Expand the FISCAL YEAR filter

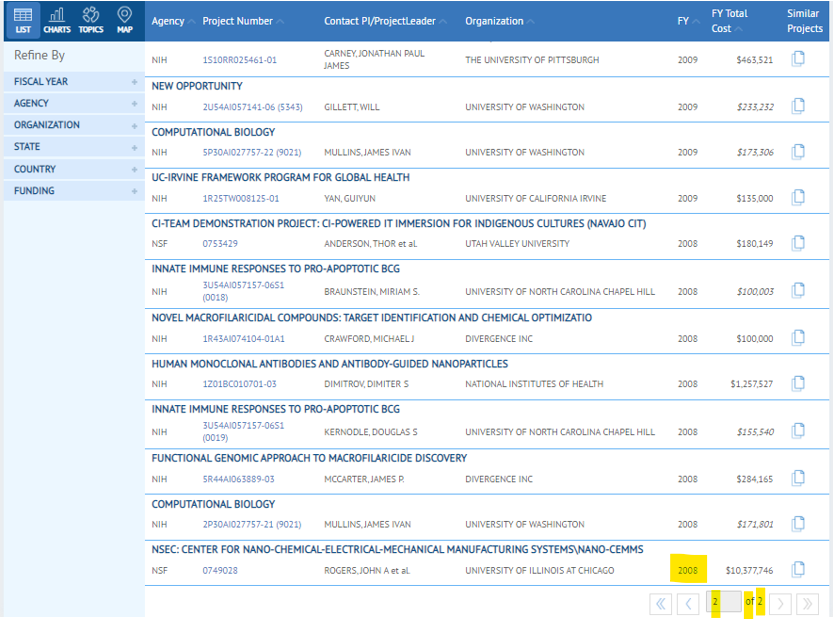[74, 82]
